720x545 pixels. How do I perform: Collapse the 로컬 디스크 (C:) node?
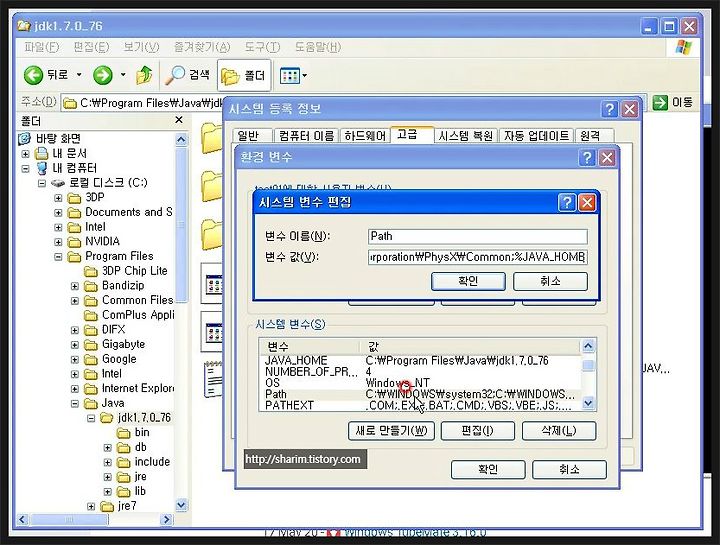click(42, 183)
